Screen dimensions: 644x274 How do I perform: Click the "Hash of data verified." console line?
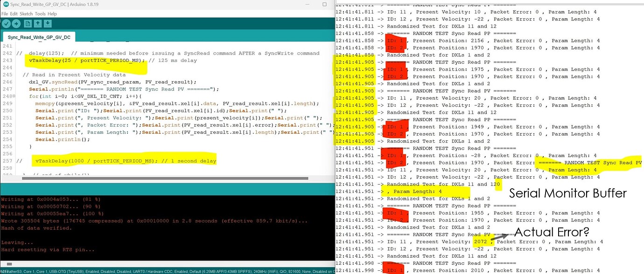point(36,228)
